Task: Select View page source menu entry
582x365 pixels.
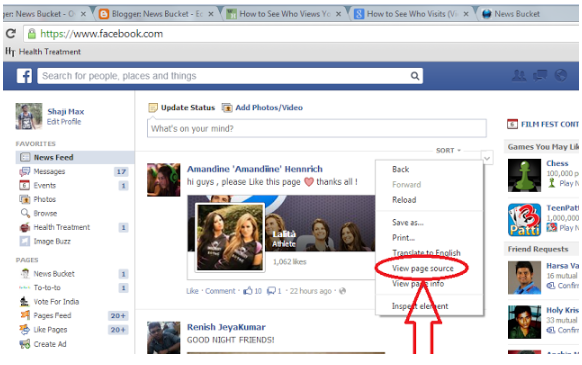Action: [x=422, y=268]
